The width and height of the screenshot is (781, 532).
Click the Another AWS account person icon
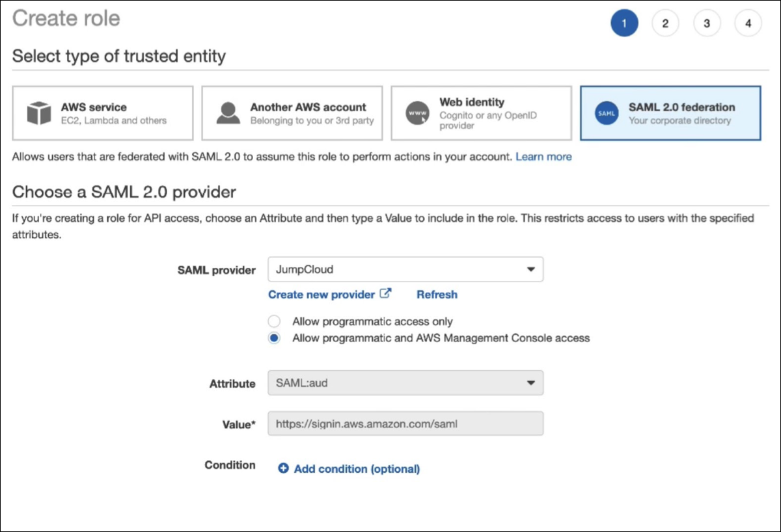(x=228, y=113)
